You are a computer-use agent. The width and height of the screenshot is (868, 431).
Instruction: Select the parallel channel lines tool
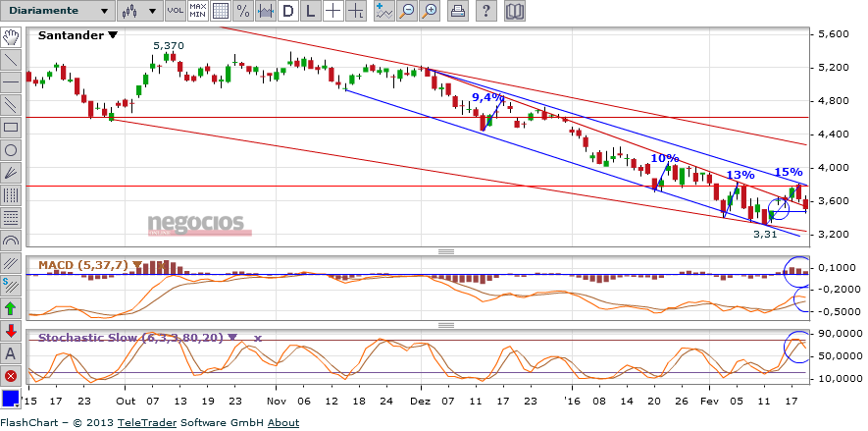(11, 105)
